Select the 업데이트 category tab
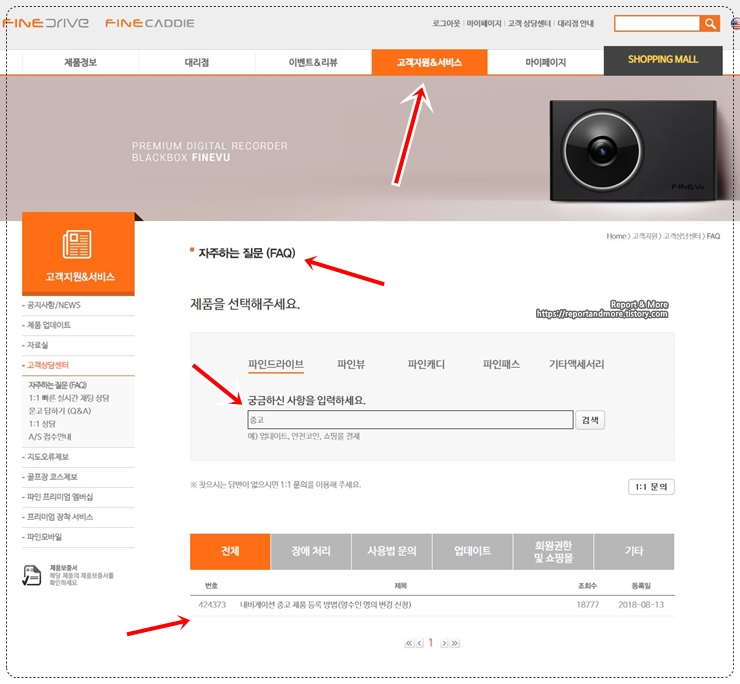Image resolution: width=740 pixels, height=684 pixels. pyautogui.click(x=472, y=551)
